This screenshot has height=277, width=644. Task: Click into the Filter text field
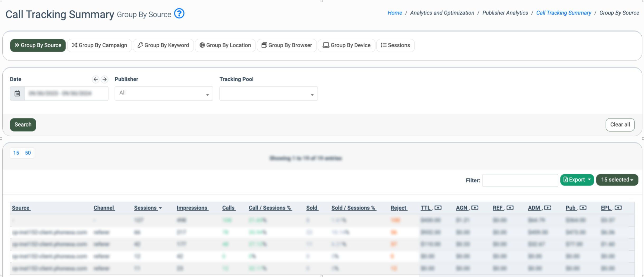coord(520,180)
